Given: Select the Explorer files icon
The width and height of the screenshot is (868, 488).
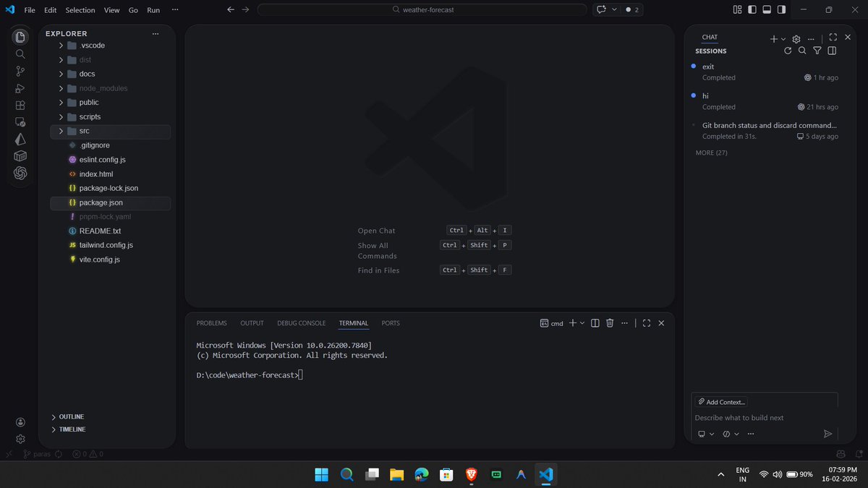Looking at the screenshot, I should coord(20,37).
